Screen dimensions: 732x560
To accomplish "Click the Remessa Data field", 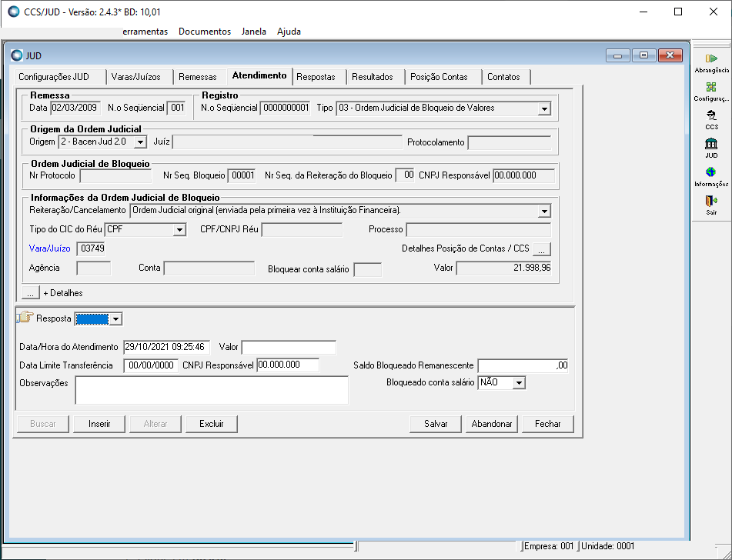I will click(x=75, y=108).
